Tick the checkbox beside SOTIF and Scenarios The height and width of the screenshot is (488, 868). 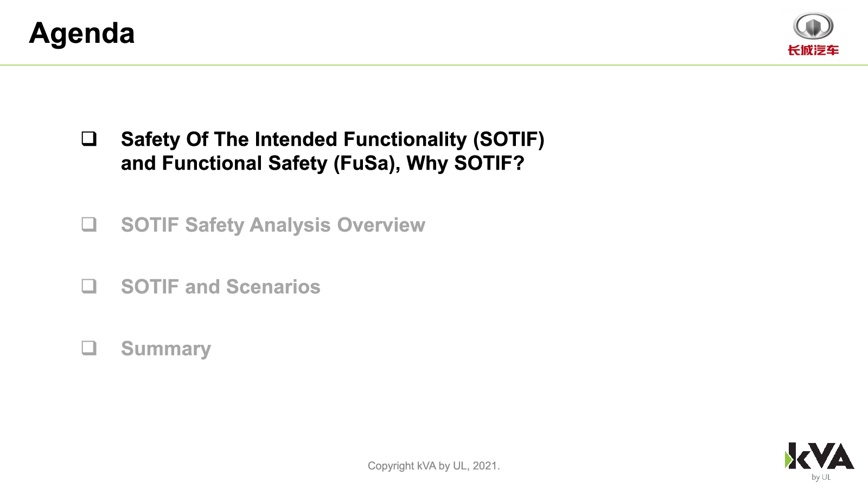[x=89, y=286]
